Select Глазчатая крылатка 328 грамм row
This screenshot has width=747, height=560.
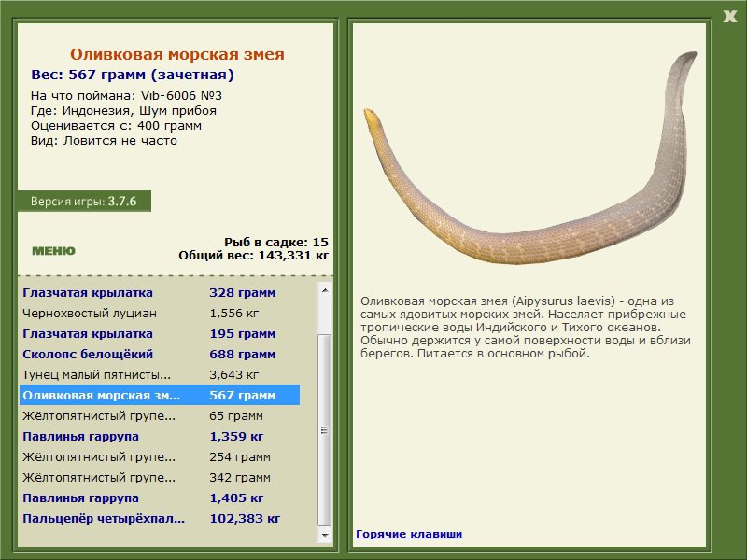click(x=160, y=293)
